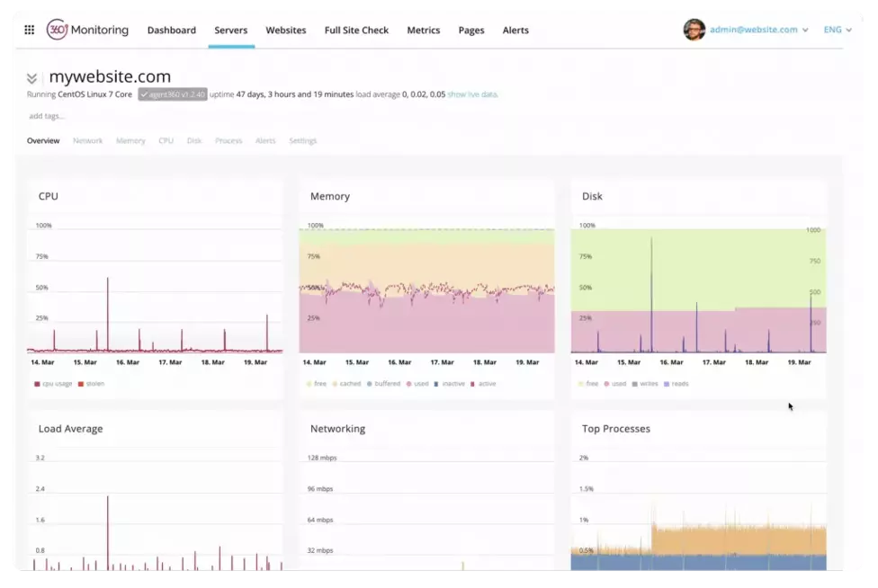This screenshot has width=878, height=588.
Task: Open the Full Site Check page
Action: tap(356, 31)
